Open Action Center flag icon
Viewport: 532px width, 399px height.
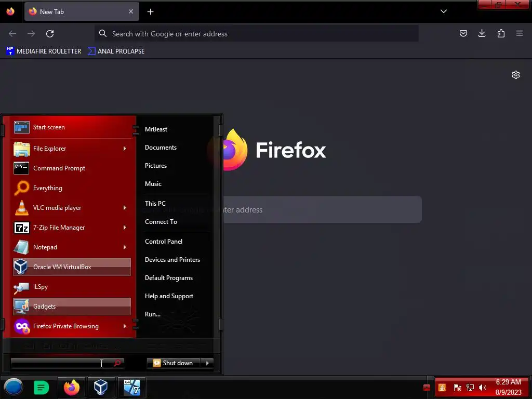tap(457, 388)
